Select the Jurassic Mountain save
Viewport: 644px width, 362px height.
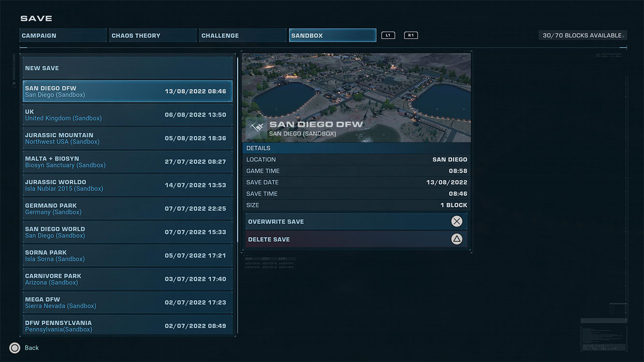point(128,138)
